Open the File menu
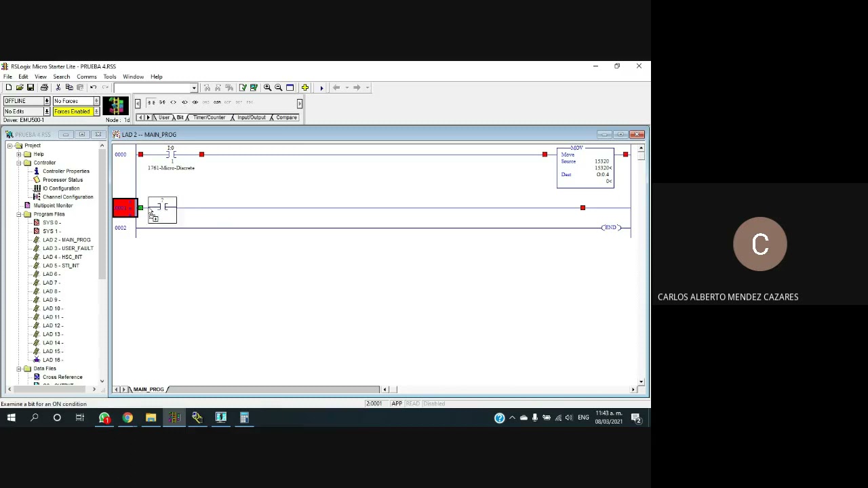 7,77
